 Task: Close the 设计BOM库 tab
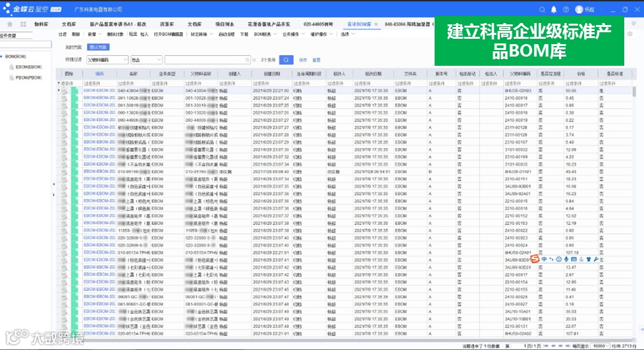pyautogui.click(x=376, y=24)
